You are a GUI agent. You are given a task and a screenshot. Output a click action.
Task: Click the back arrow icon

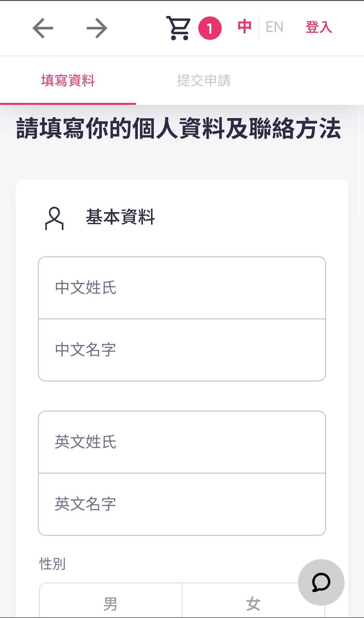pos(43,28)
